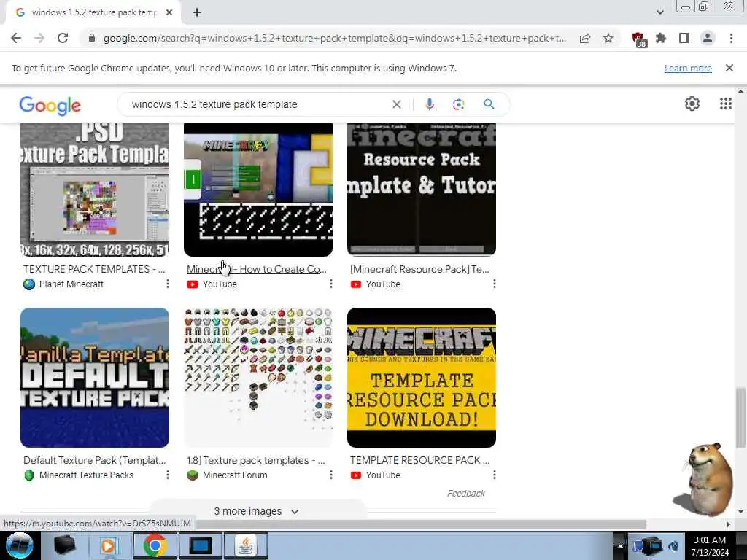Click the forward navigation arrow
Image resolution: width=747 pixels, height=560 pixels.
tap(39, 38)
